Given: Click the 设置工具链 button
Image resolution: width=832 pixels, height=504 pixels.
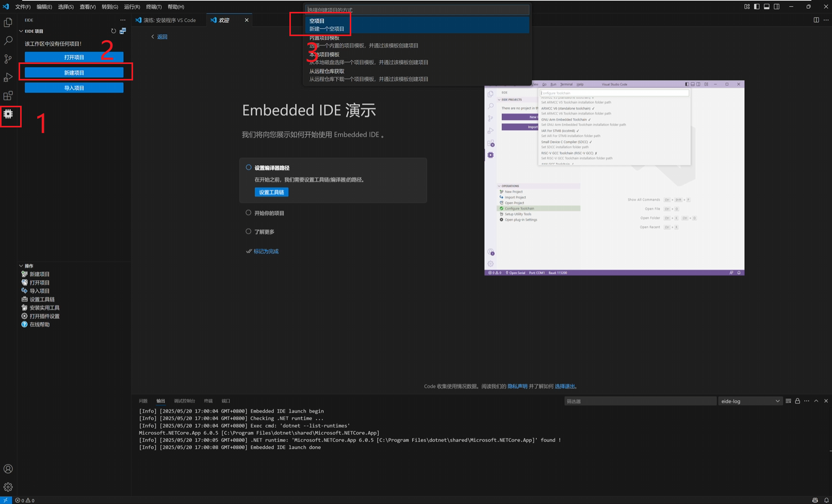Looking at the screenshot, I should pos(271,192).
